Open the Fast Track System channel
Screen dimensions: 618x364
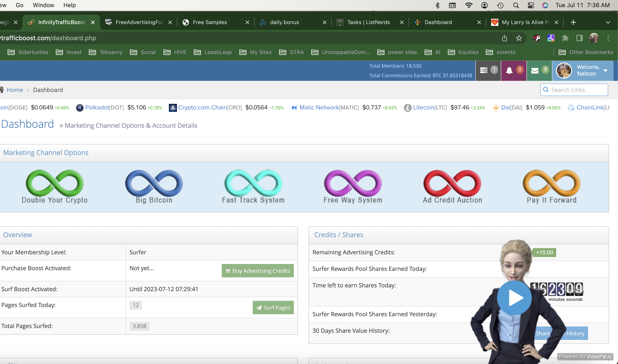(253, 186)
